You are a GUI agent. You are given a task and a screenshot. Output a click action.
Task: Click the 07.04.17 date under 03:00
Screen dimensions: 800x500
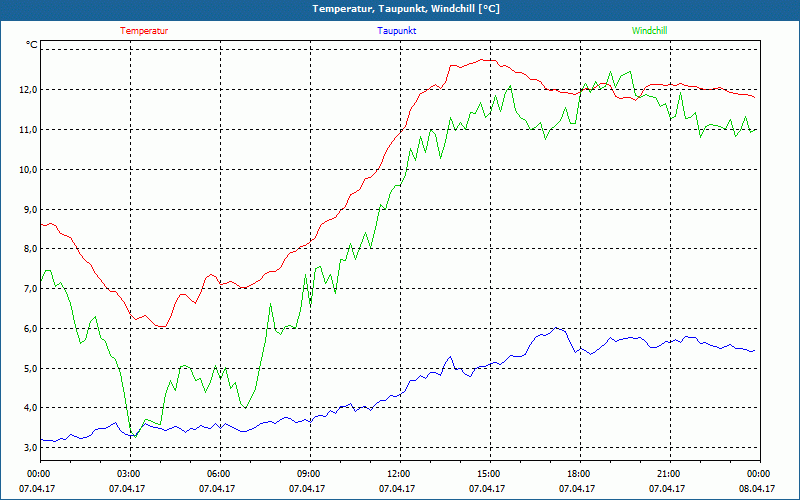click(x=127, y=488)
